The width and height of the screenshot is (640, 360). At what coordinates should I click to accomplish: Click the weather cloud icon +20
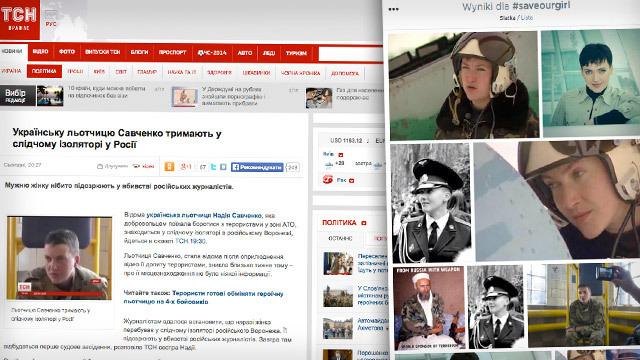tap(329, 164)
